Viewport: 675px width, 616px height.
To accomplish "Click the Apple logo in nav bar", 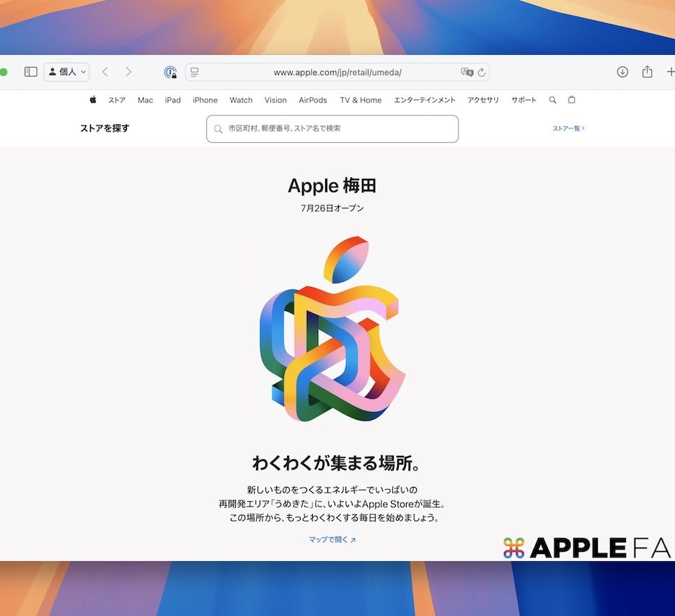I will click(93, 100).
